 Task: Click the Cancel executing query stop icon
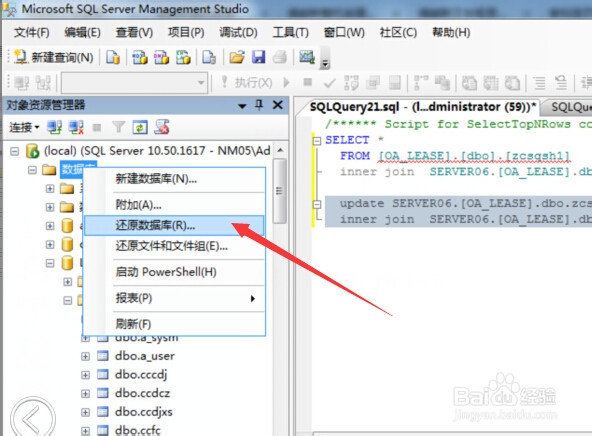(308, 82)
